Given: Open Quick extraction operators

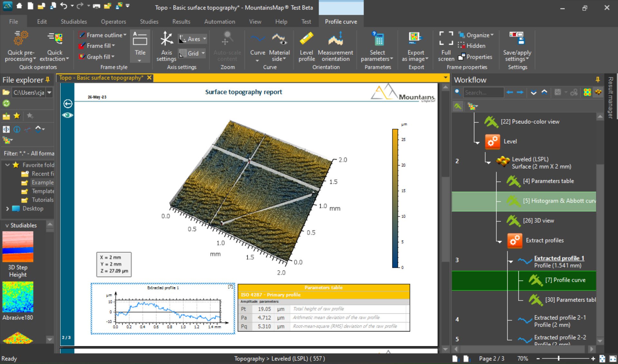Looking at the screenshot, I should (54, 46).
